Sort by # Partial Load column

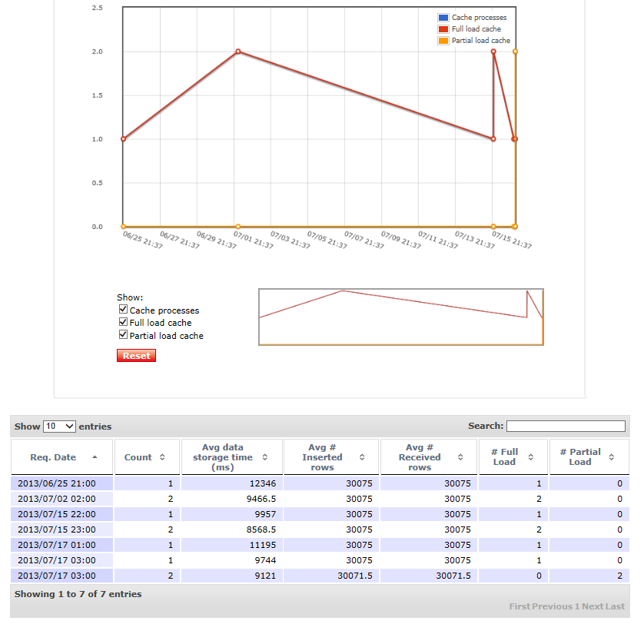point(589,457)
